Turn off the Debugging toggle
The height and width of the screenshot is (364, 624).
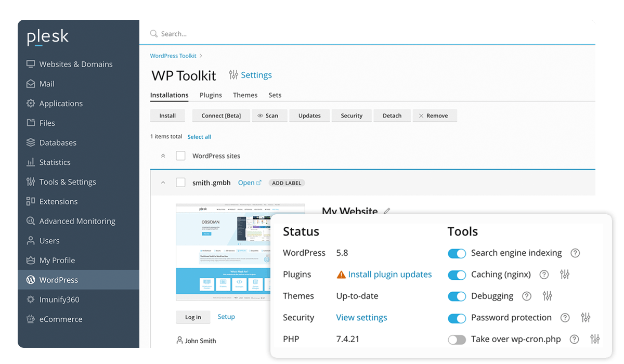click(x=457, y=296)
